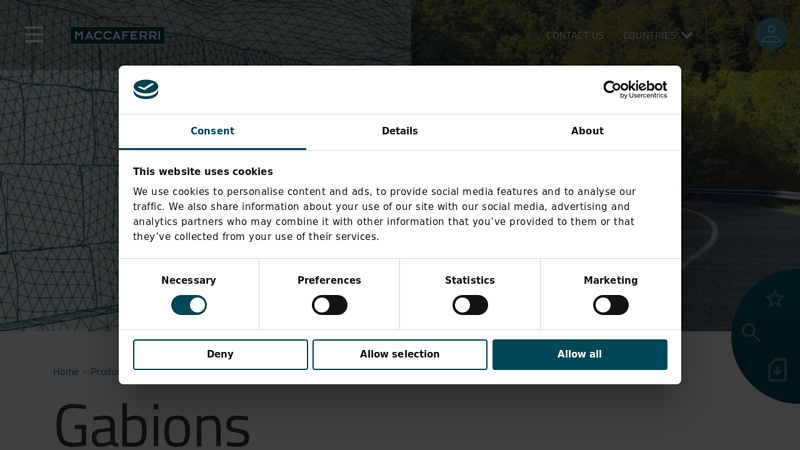Click the 'This website uses cookies' heading

coord(203,172)
